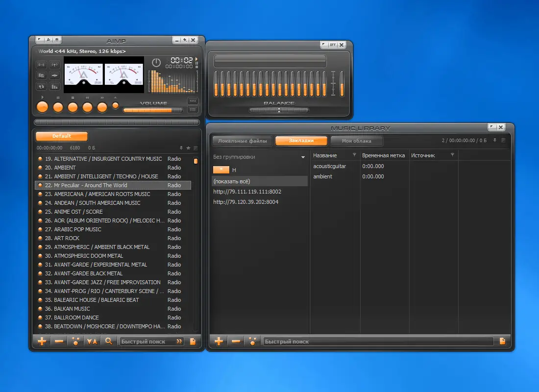539x392 pixels.
Task: Expand playlist search options double arrow
Action: [x=179, y=342]
